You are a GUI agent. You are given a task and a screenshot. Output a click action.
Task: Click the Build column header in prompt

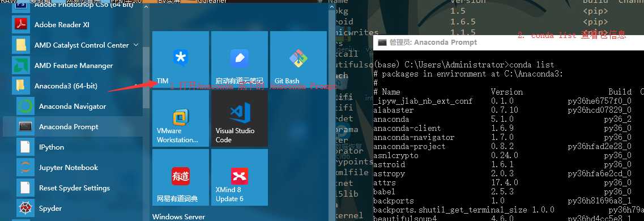coord(620,92)
